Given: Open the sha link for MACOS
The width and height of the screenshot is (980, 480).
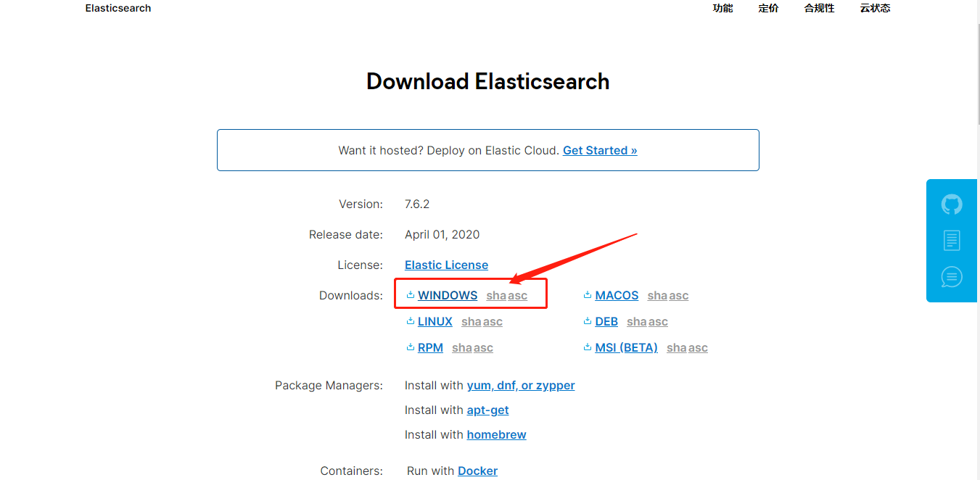Looking at the screenshot, I should [x=657, y=295].
